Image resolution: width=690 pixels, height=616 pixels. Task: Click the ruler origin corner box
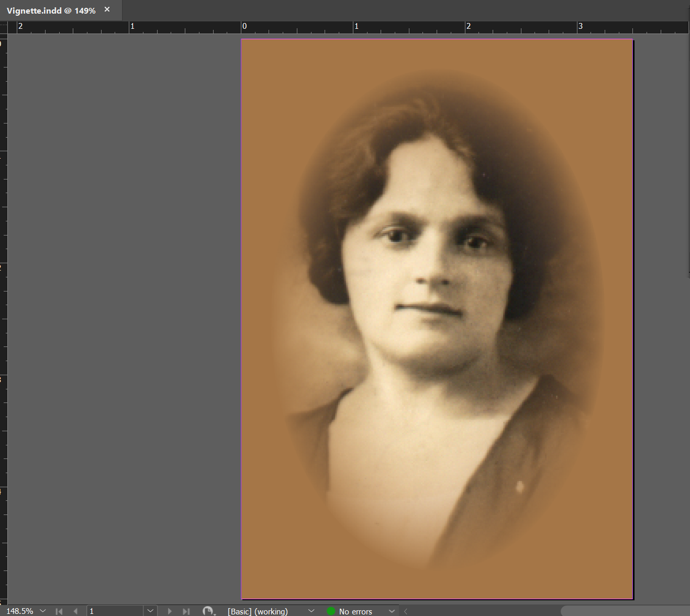point(4,27)
